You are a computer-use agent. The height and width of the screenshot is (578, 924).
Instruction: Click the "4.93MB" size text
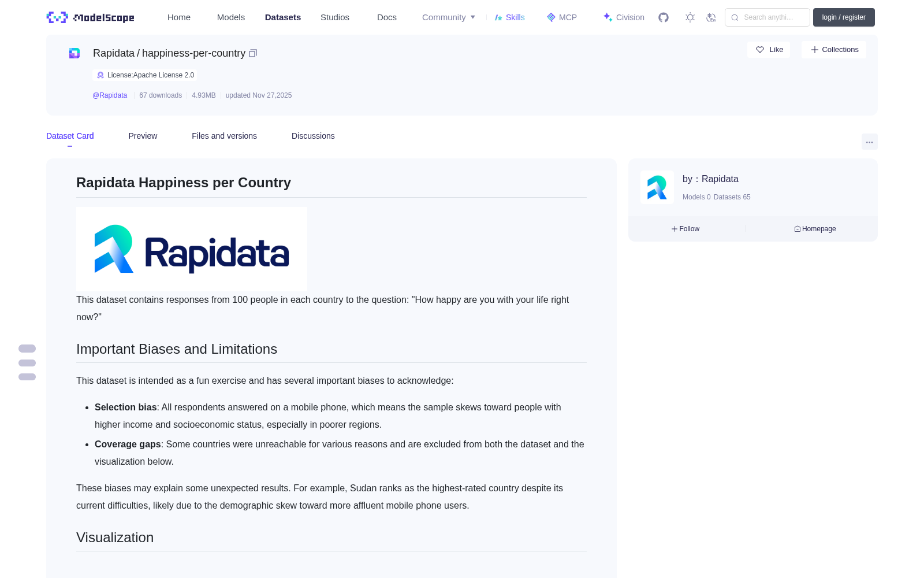[x=204, y=95]
